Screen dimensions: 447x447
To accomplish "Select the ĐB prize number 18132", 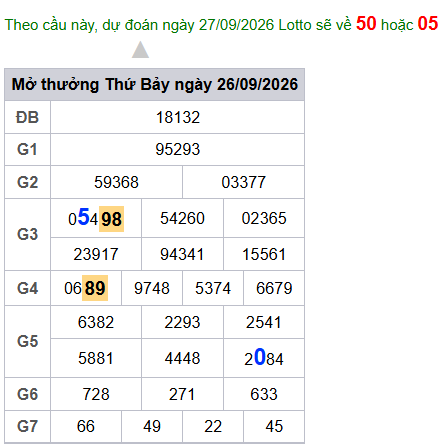I will pyautogui.click(x=178, y=117).
